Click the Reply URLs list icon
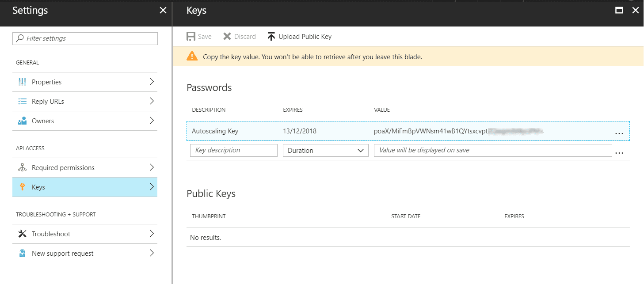This screenshot has width=644, height=284. [22, 102]
